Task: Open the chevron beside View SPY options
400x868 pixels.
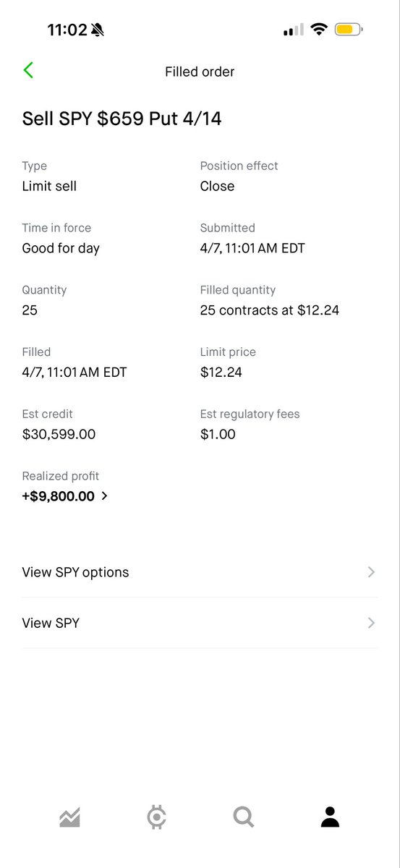Action: point(371,572)
